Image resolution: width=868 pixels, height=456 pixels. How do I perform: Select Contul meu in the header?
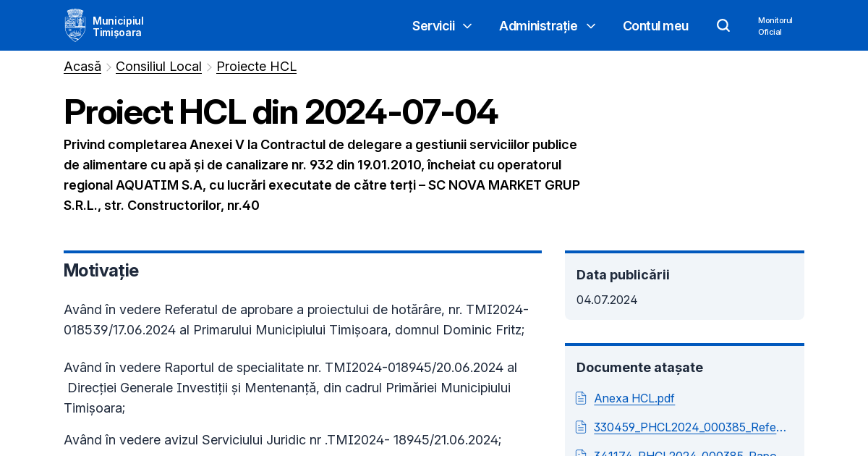[655, 25]
